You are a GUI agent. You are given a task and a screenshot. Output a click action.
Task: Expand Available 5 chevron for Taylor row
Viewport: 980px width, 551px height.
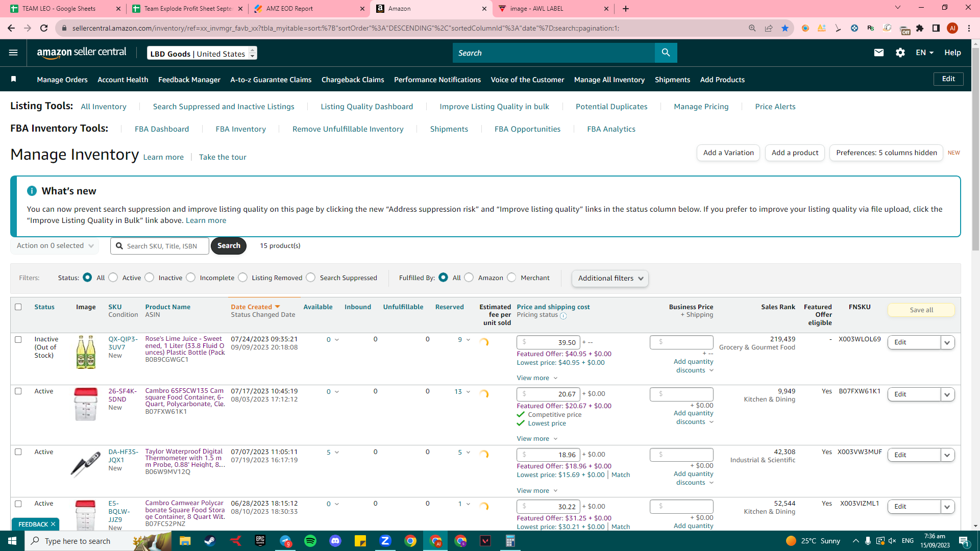click(337, 453)
